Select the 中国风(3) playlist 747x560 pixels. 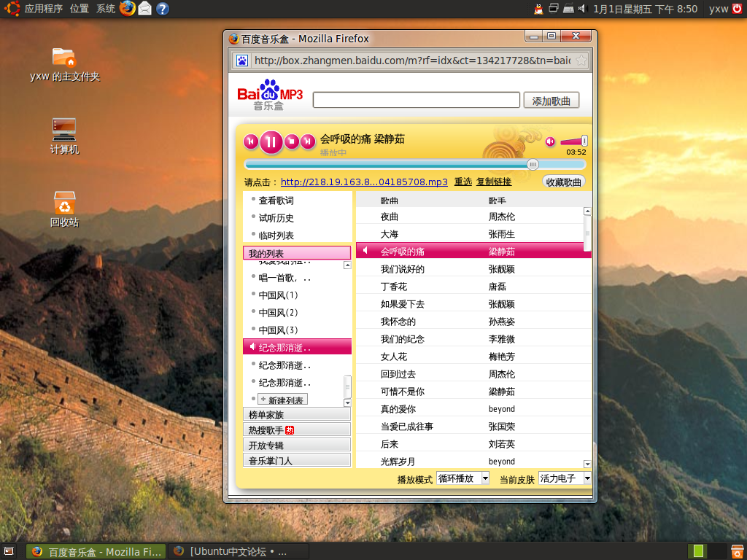point(278,330)
